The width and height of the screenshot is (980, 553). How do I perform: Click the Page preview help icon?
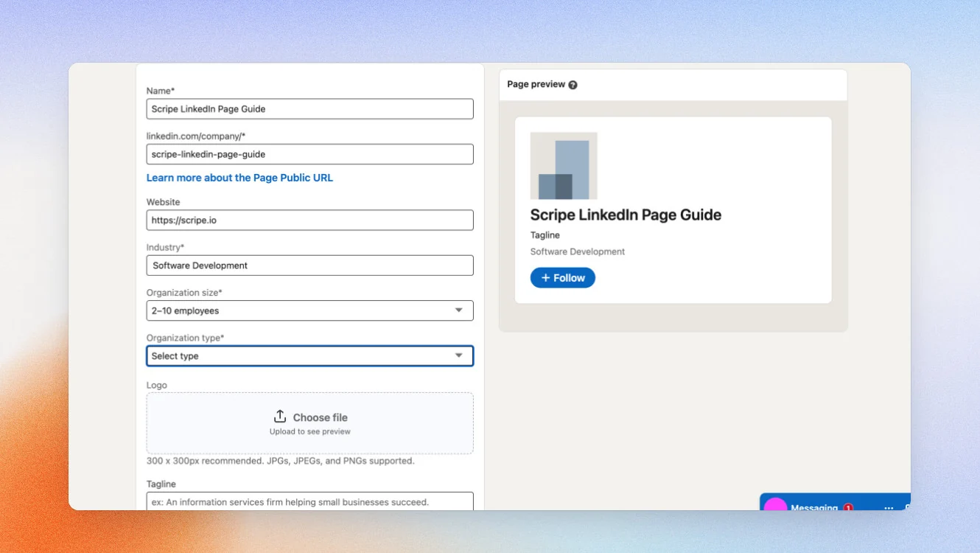[x=573, y=85]
